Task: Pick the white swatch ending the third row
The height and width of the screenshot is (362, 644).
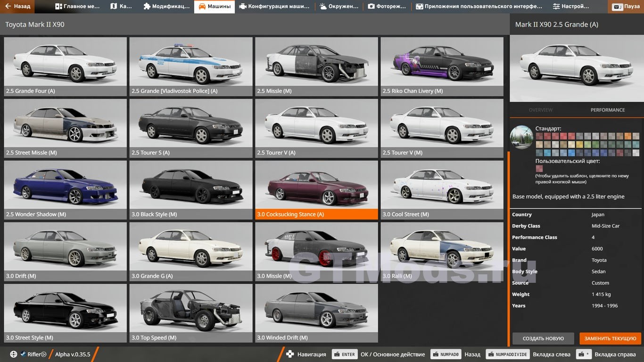Action: pyautogui.click(x=635, y=153)
